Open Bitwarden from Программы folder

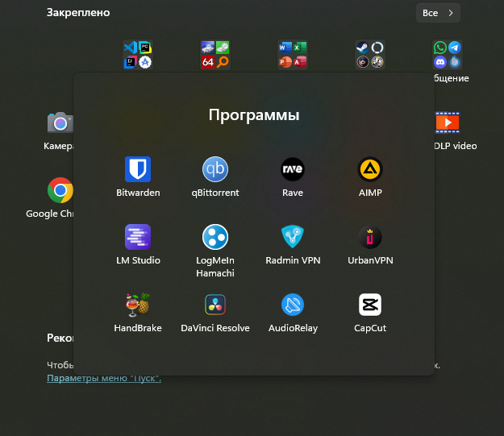(138, 176)
